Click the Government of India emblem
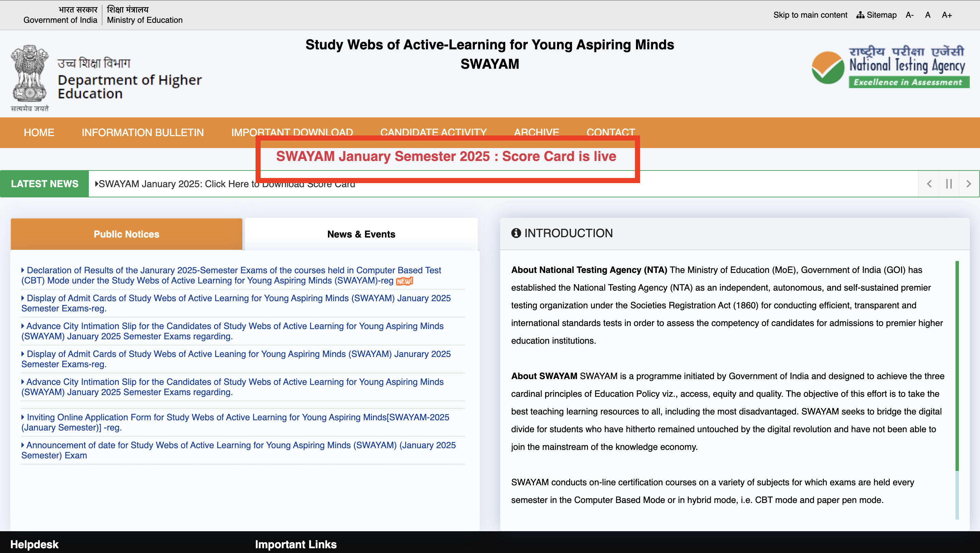The width and height of the screenshot is (980, 553). coord(30,78)
